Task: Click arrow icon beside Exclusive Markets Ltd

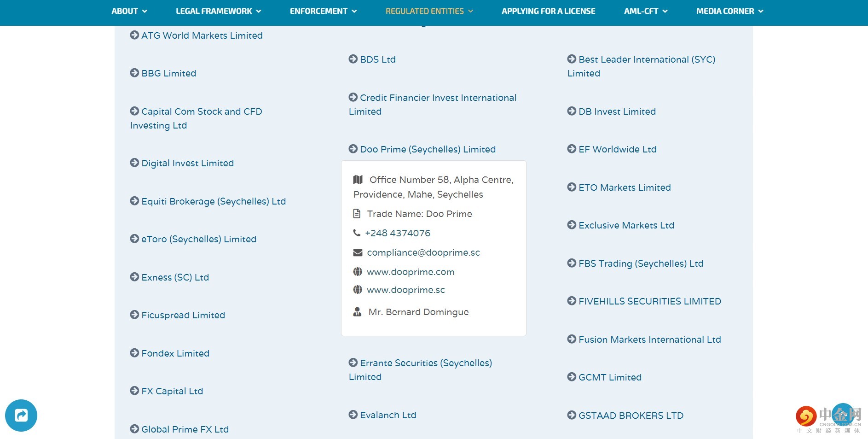Action: tap(572, 225)
